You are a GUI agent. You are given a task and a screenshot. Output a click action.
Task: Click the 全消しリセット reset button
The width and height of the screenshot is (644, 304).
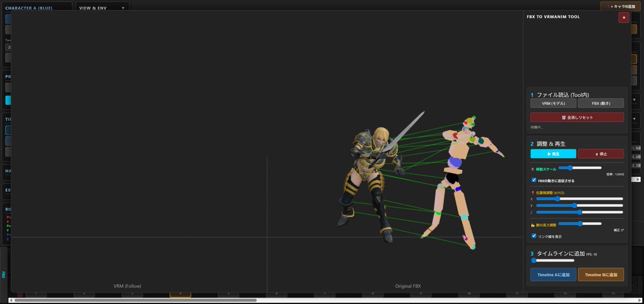pos(577,117)
